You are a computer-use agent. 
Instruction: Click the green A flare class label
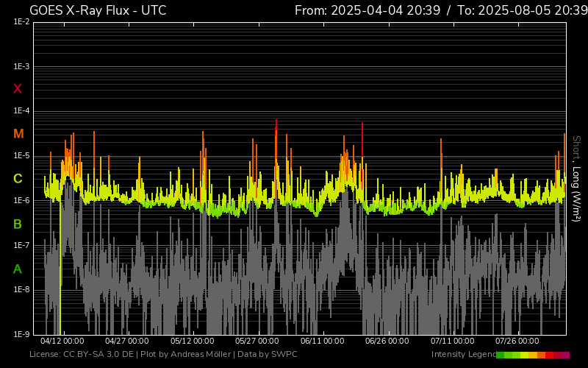click(x=18, y=269)
